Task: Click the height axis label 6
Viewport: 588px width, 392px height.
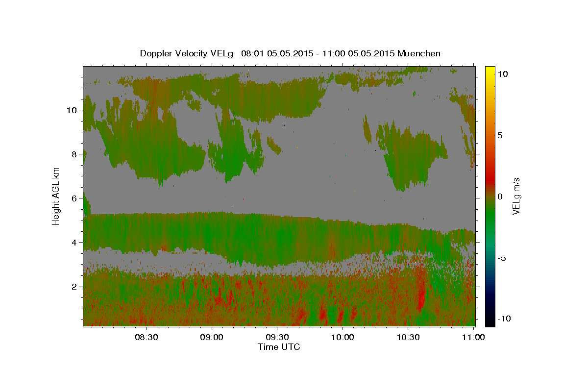Action: pos(75,198)
